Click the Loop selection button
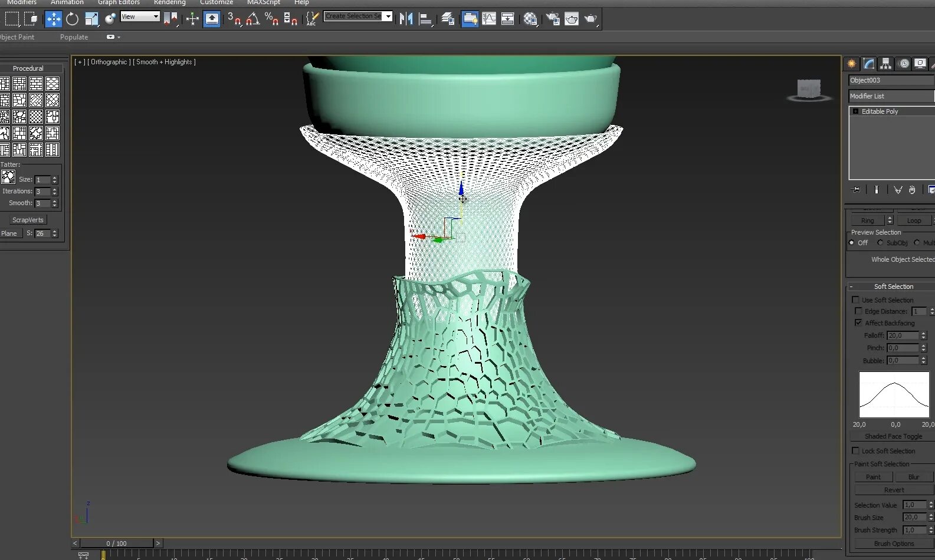The height and width of the screenshot is (560, 935). 914,220
